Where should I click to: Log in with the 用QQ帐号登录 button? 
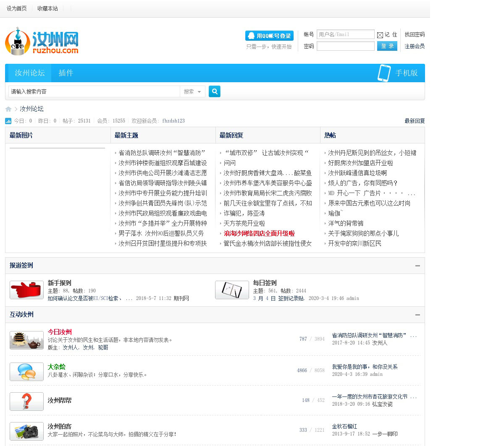(269, 36)
